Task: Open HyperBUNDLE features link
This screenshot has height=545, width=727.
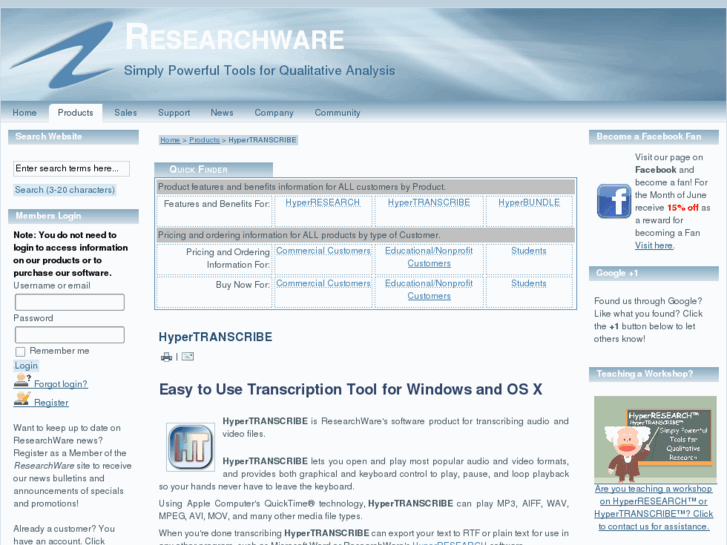Action: coord(529,203)
